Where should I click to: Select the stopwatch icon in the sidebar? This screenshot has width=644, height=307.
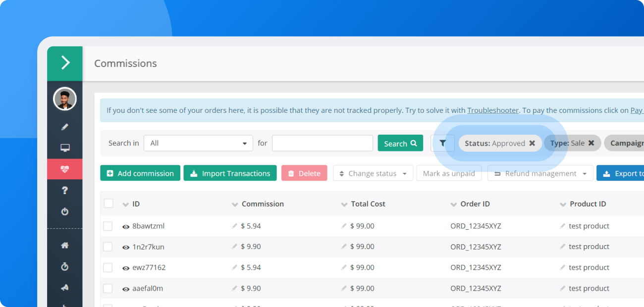pos(64,266)
